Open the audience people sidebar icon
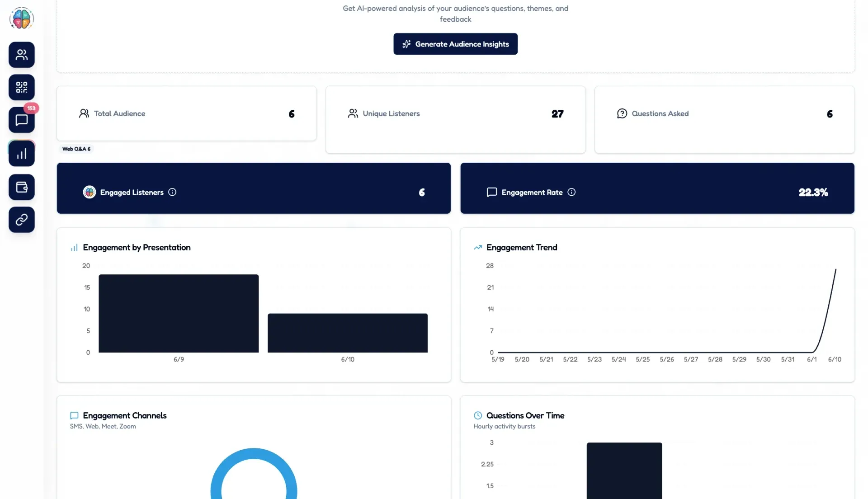The width and height of the screenshot is (868, 499). tap(22, 55)
